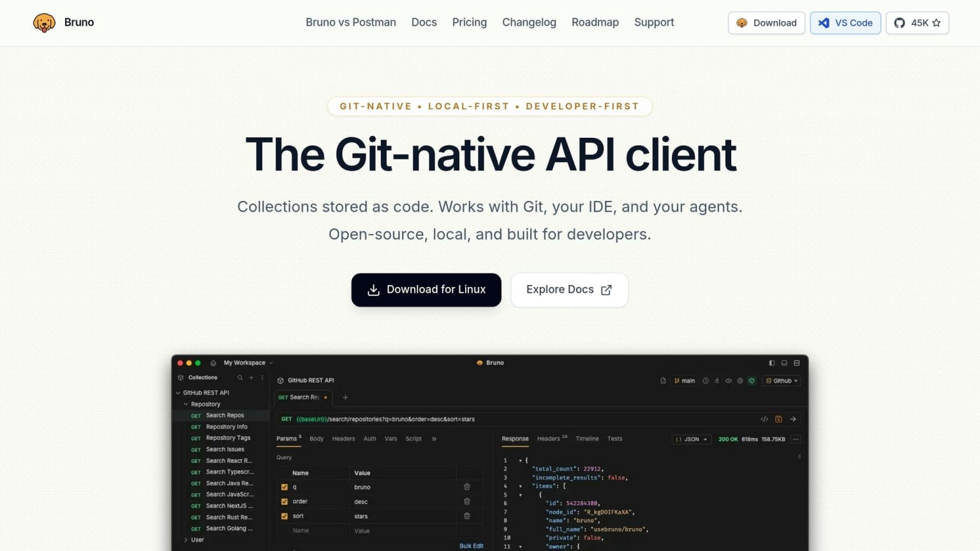980x551 pixels.
Task: Uncheck the sort parameter checkbox
Action: (x=285, y=517)
